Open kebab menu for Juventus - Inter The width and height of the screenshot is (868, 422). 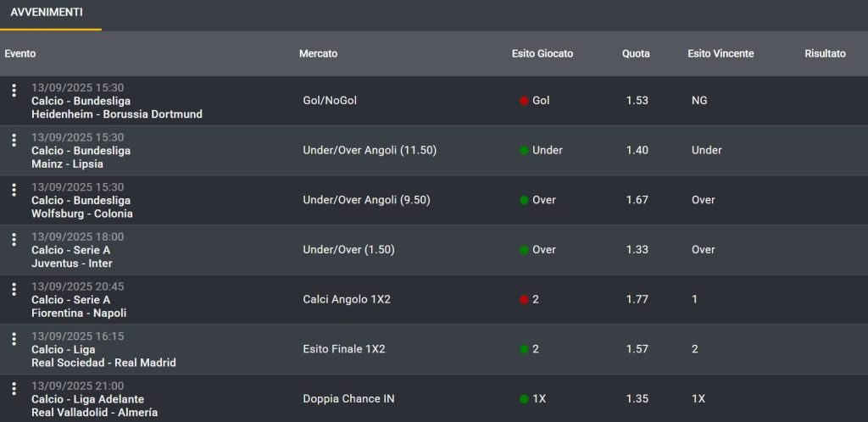pos(14,240)
